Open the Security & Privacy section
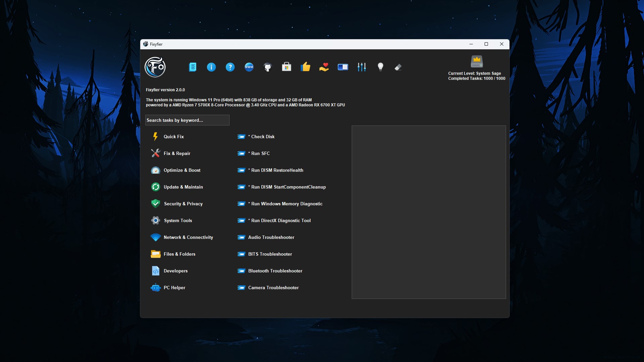 point(183,204)
